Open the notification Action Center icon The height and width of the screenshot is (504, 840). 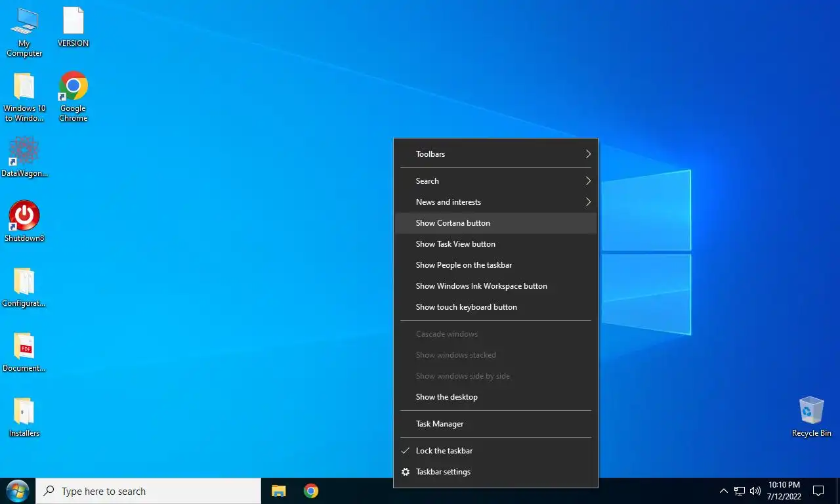[818, 491]
